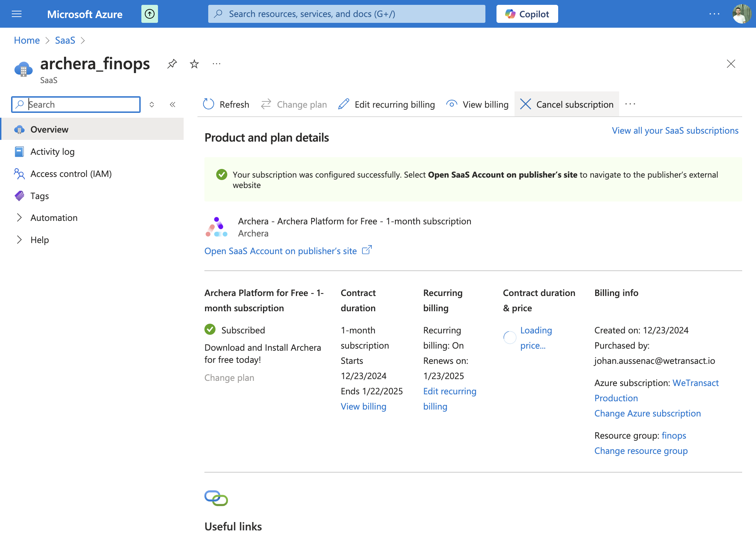Collapse the sidebar with double chevron
Image resolution: width=756 pixels, height=538 pixels.
173,104
